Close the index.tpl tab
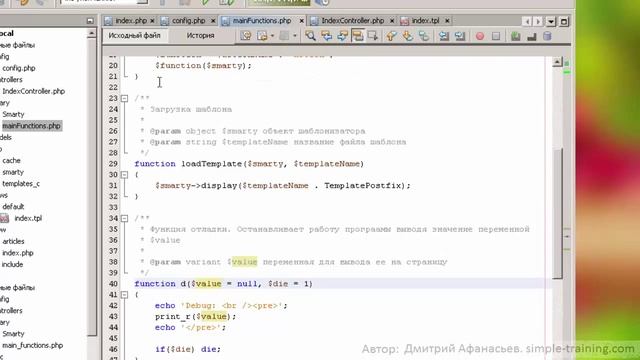Viewport: 640px width, 360px height. 447,20
